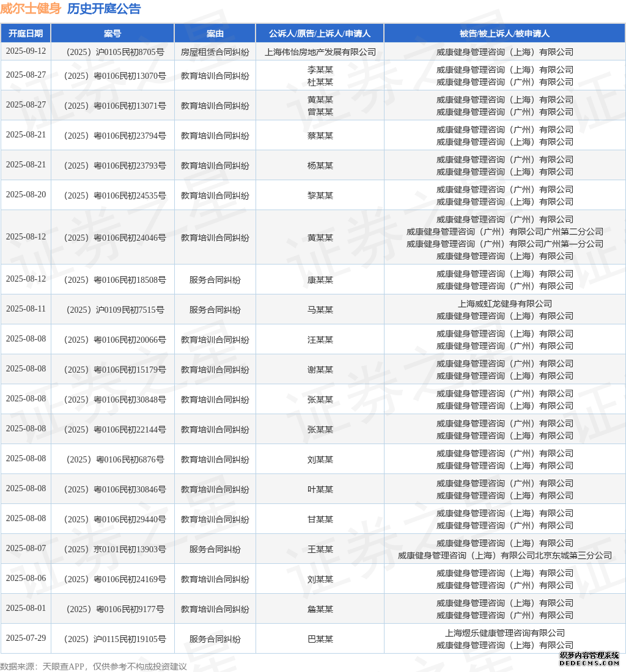This screenshot has width=626, height=672.
Task: Click defendant 上海煜乐健康管理咨询有限公司
Action: [x=505, y=633]
